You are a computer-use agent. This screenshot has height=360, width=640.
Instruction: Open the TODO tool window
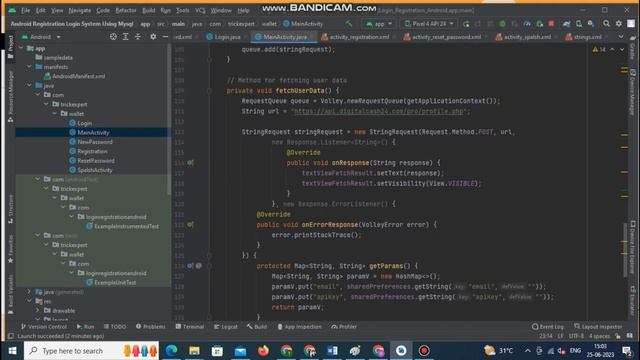[x=115, y=327]
